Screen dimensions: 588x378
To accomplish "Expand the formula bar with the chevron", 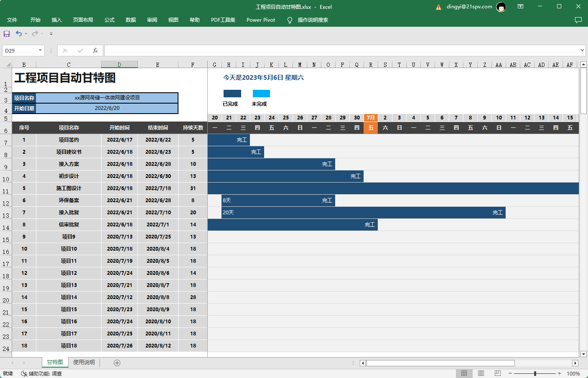I will (x=582, y=51).
